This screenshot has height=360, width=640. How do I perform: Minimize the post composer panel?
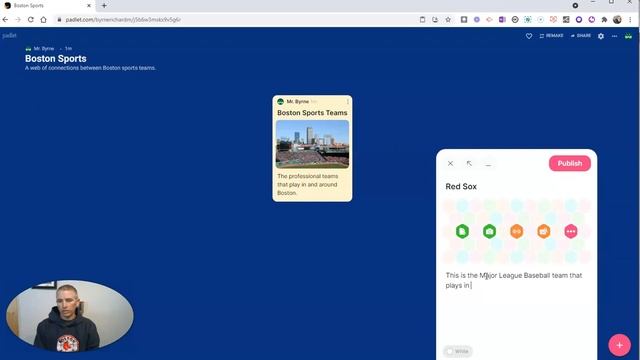(x=488, y=164)
